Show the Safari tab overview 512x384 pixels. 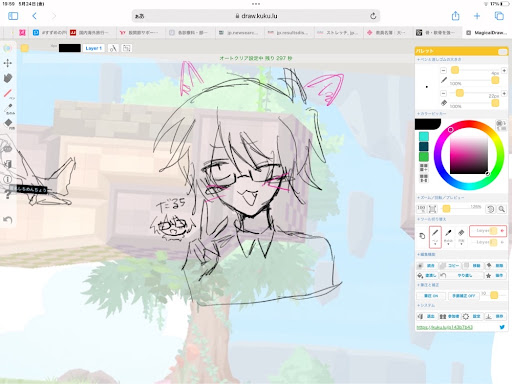pyautogui.click(x=499, y=16)
